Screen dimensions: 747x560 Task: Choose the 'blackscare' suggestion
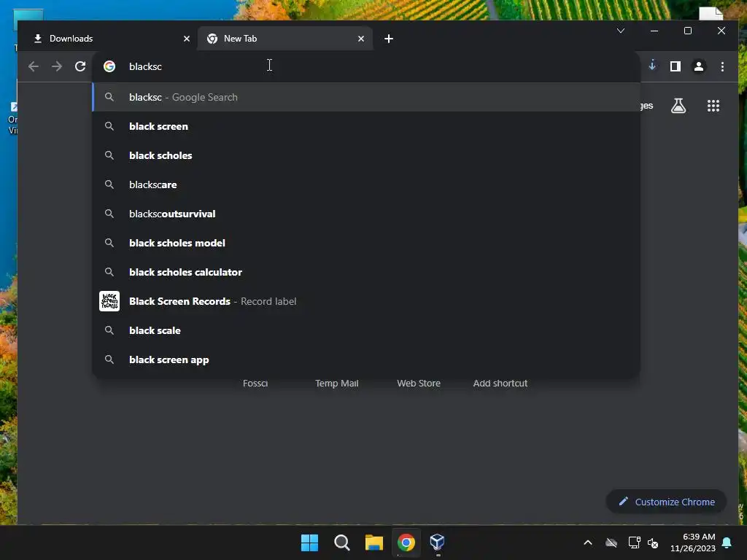click(366, 184)
